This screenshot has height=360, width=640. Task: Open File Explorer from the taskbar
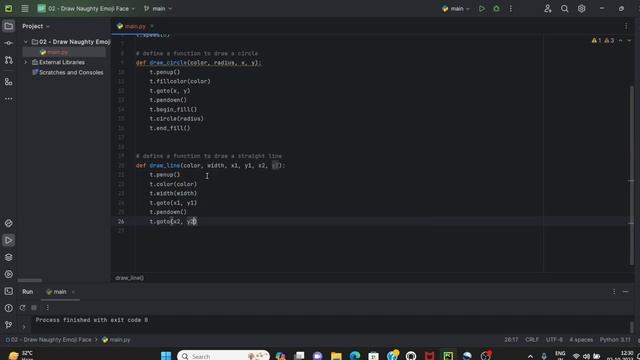coord(336,356)
